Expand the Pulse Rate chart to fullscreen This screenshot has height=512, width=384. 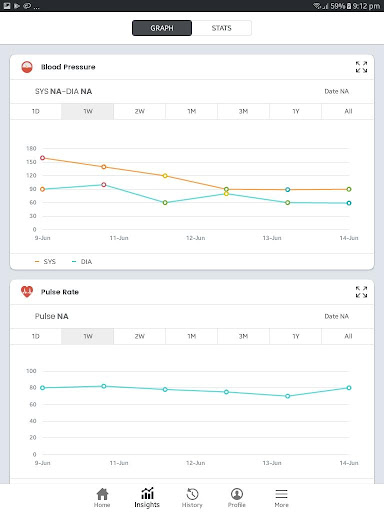tap(361, 292)
